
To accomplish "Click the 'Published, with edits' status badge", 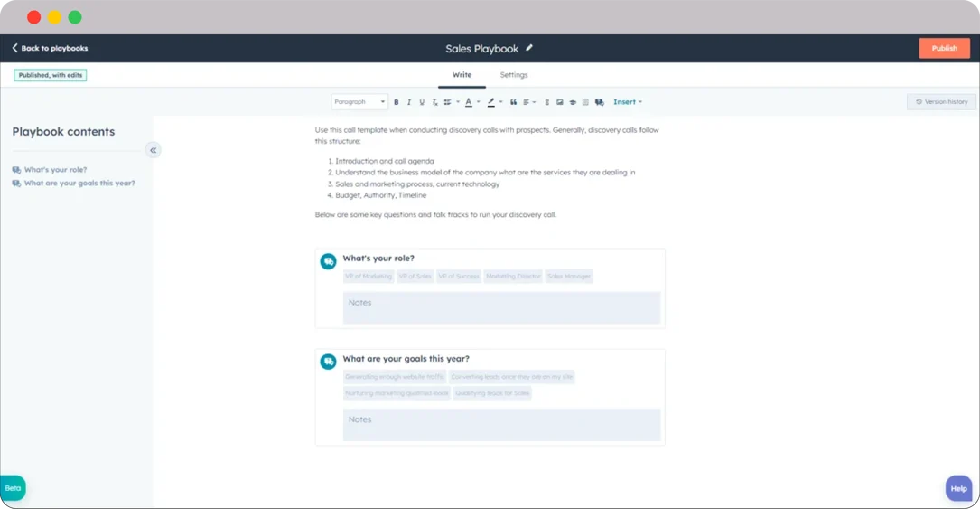I will click(x=50, y=75).
